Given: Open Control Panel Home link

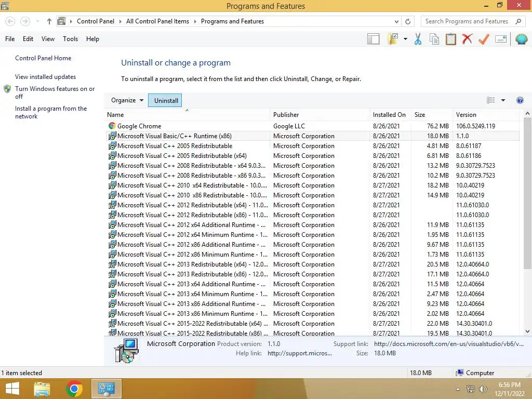Looking at the screenshot, I should (43, 58).
